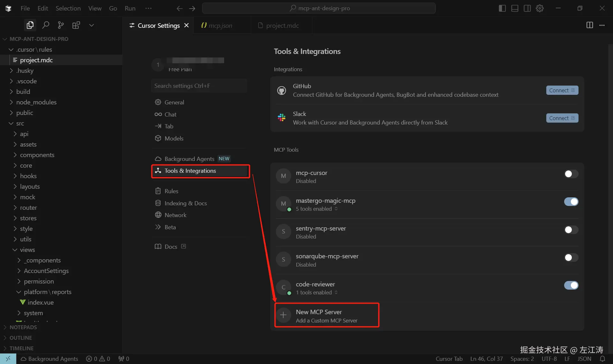Screen dimensions: 613x364
Task: Click the split editor right icon
Action: tap(589, 25)
